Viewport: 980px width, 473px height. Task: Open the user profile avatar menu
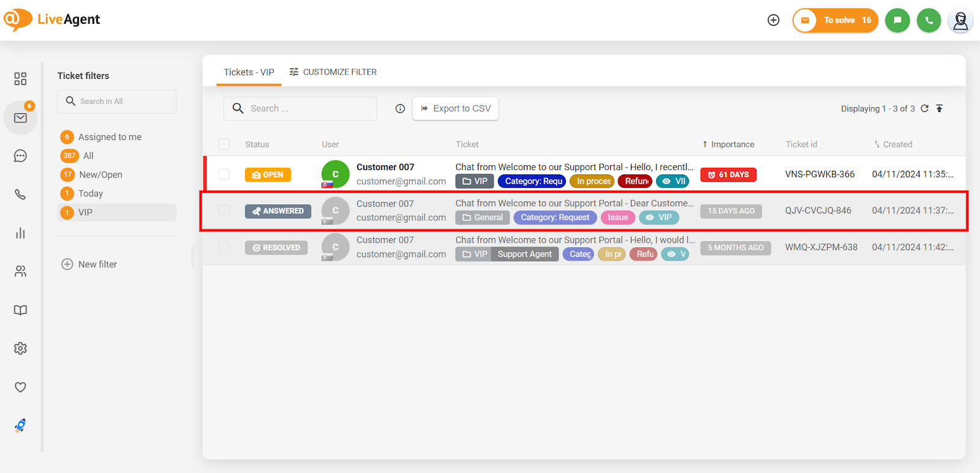click(x=960, y=21)
